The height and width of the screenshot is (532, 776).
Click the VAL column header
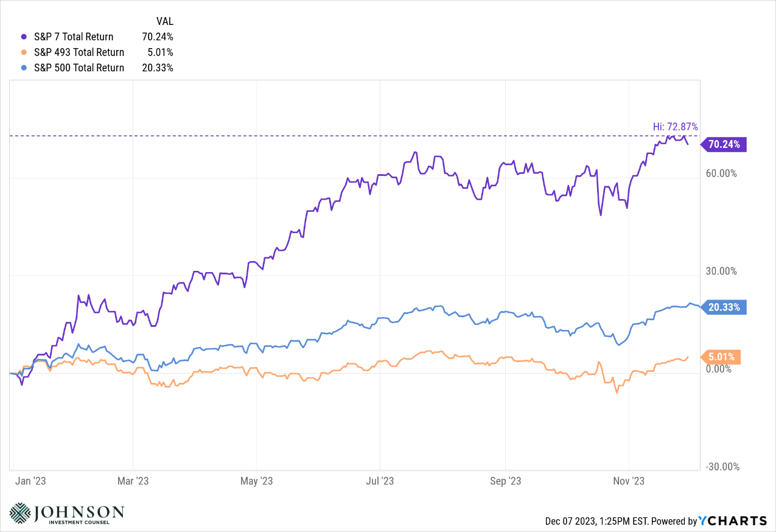coord(164,21)
